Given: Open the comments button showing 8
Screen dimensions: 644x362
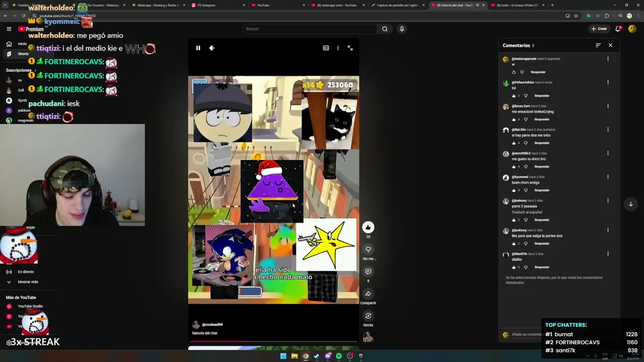Looking at the screenshot, I should 368,271.
